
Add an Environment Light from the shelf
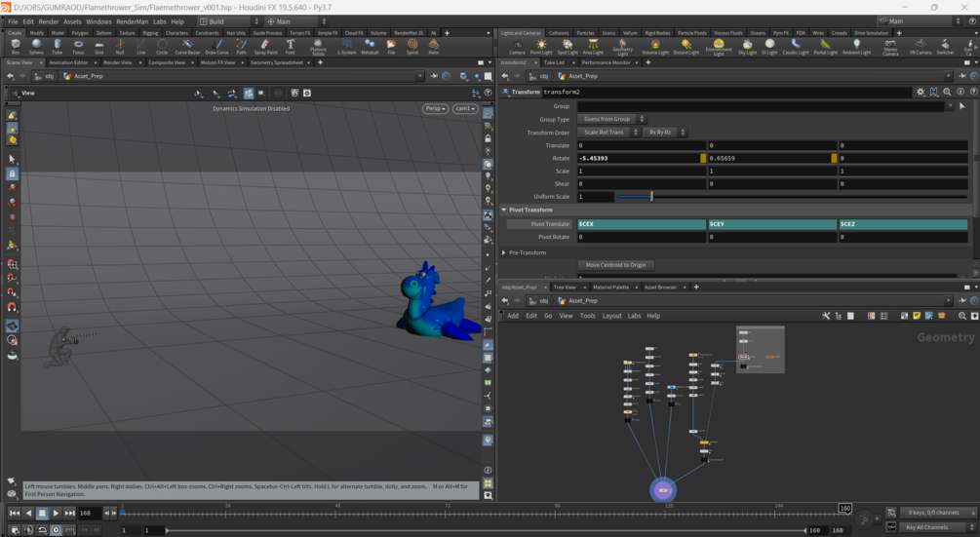coord(719,48)
